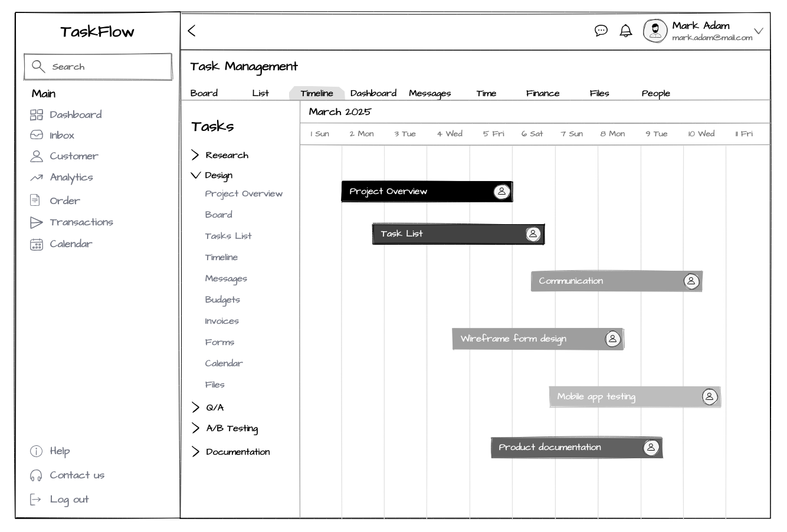Screen dimensions: 787x532
Task: Open the notifications bell
Action: tap(625, 31)
